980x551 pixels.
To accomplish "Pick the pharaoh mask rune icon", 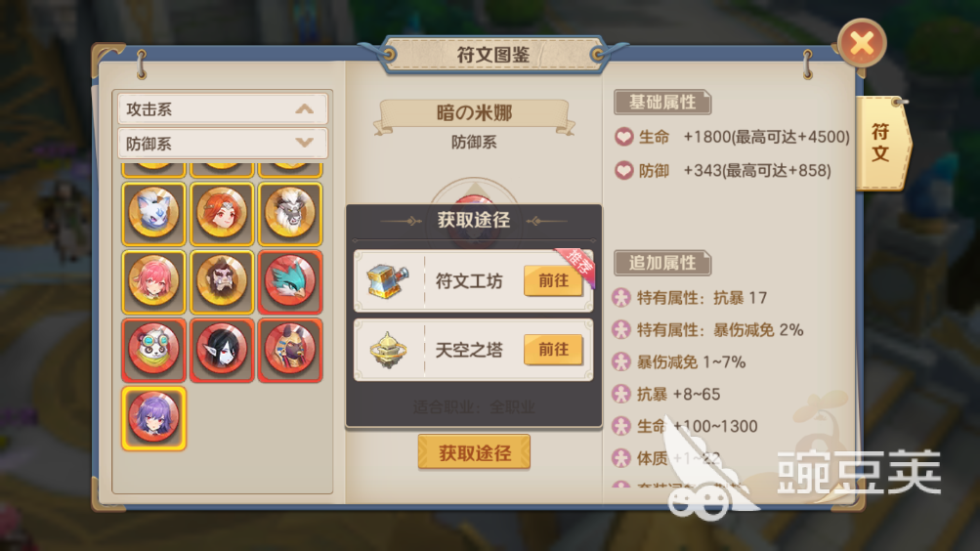I will point(290,350).
